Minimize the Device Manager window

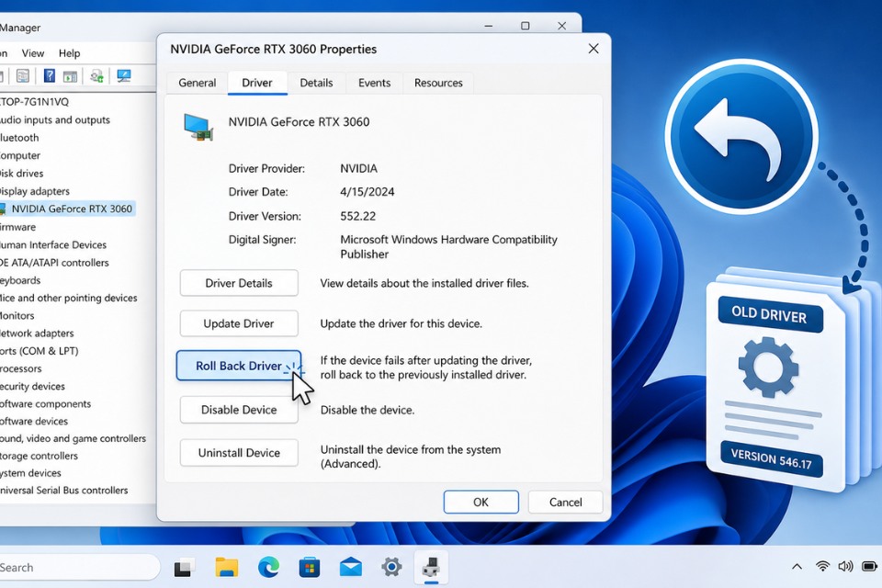coord(488,26)
